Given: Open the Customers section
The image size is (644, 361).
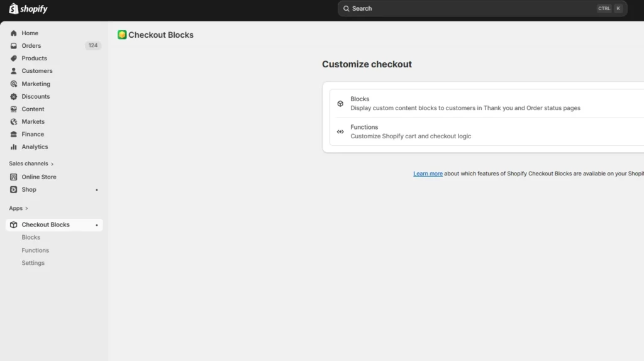Looking at the screenshot, I should 37,71.
